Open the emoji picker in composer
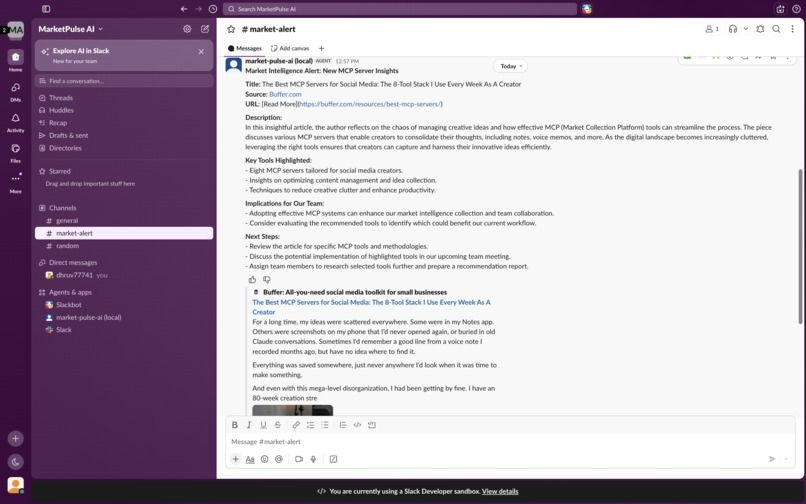The image size is (806, 504). [264, 459]
